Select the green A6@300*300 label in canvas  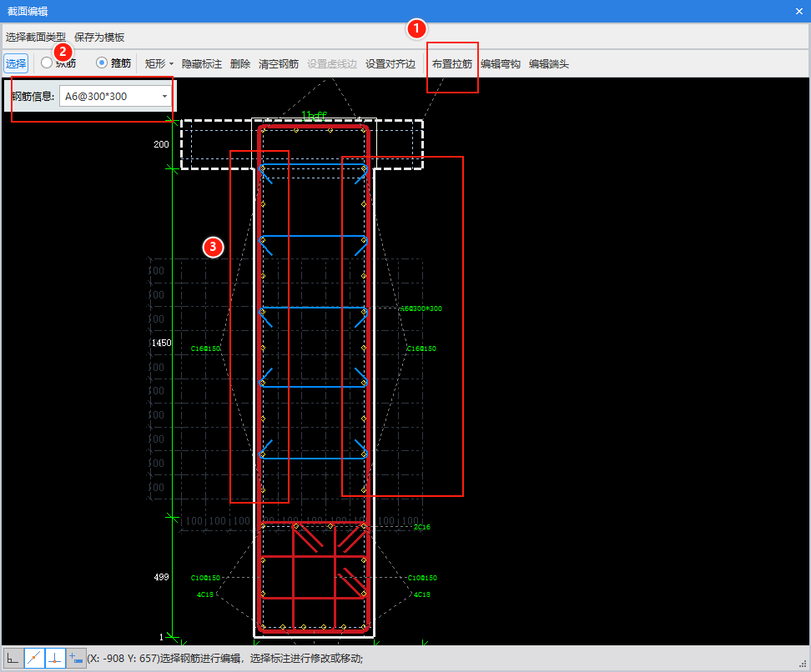click(x=421, y=308)
